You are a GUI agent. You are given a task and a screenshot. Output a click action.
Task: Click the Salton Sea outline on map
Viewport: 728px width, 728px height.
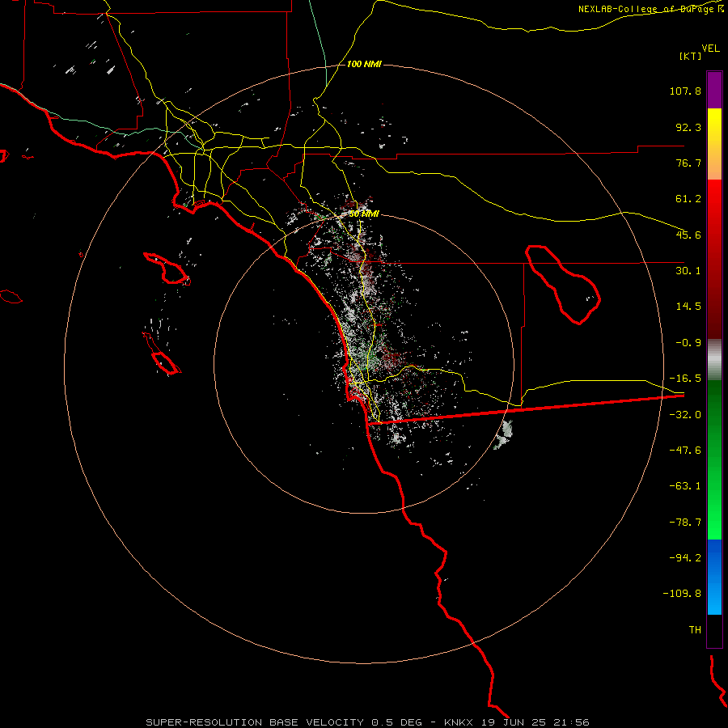(563, 284)
